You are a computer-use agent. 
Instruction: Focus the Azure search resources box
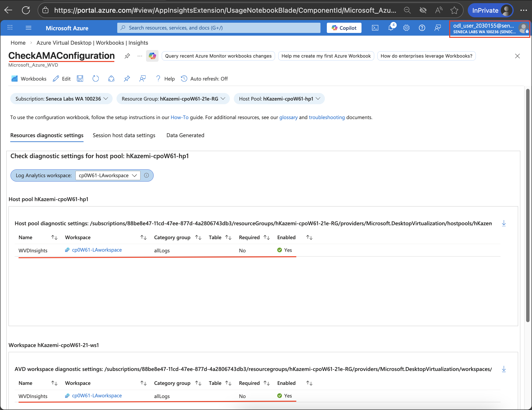pyautogui.click(x=219, y=28)
